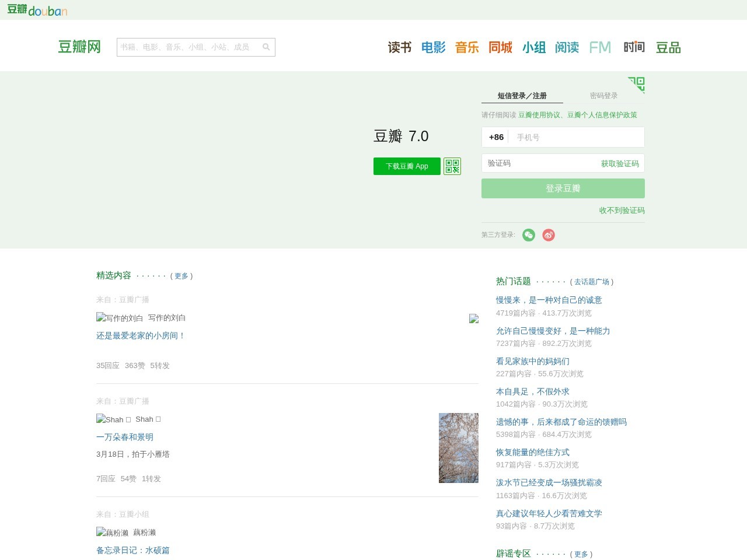The width and height of the screenshot is (747, 560).
Task: Go to 电影 section
Action: (x=434, y=47)
